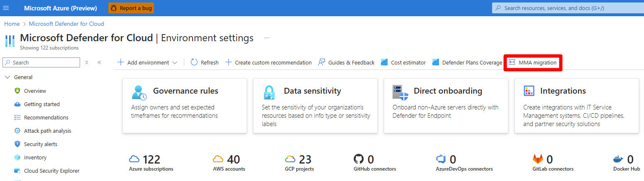The image size is (644, 181).
Task: Open Defender Plans Coverage
Action: pyautogui.click(x=467, y=62)
